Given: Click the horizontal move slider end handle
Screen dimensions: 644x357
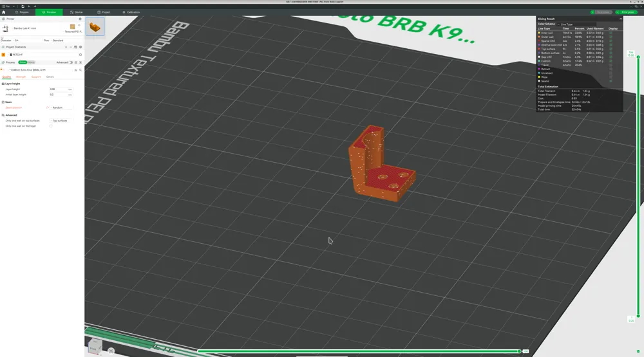Looking at the screenshot, I should click(x=520, y=351).
